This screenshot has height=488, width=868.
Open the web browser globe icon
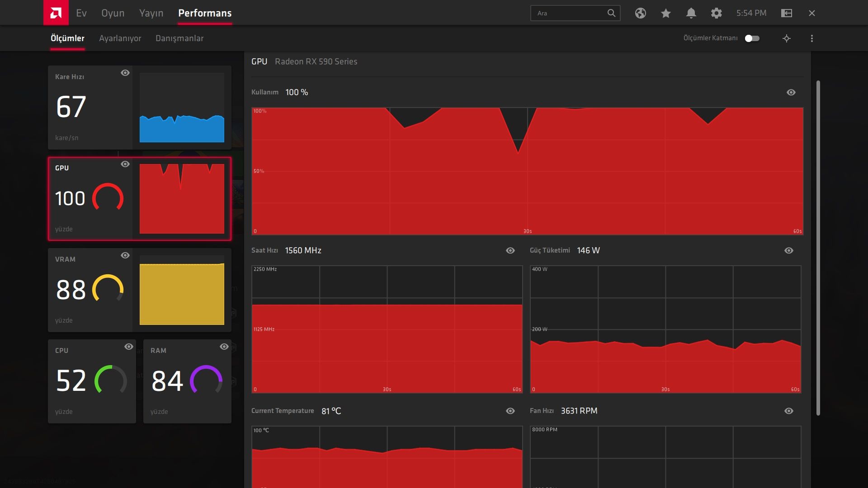click(x=640, y=13)
